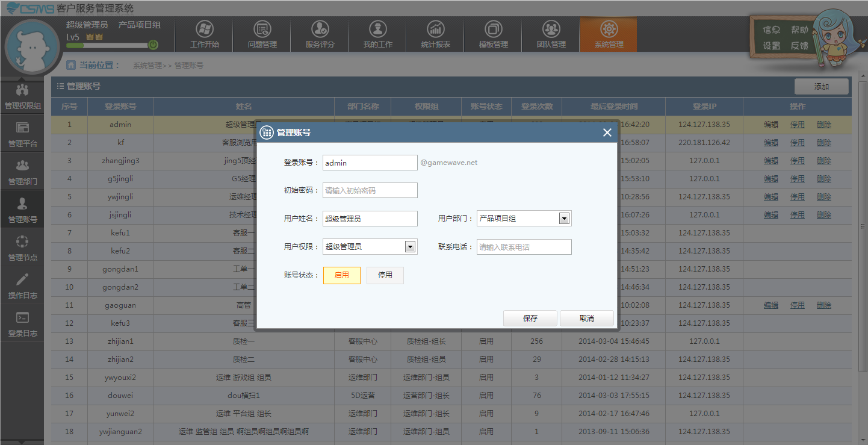Open 模板管理 navigation icon
Screen dimensions: 868x445
pyautogui.click(x=493, y=35)
